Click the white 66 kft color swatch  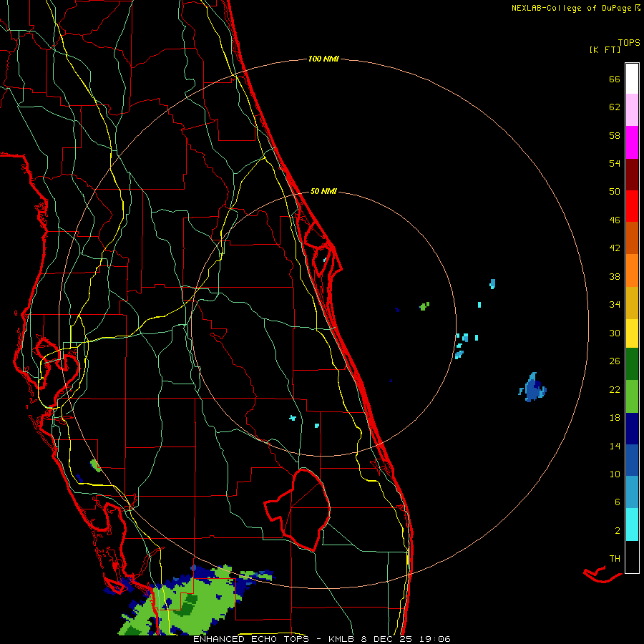pos(632,79)
